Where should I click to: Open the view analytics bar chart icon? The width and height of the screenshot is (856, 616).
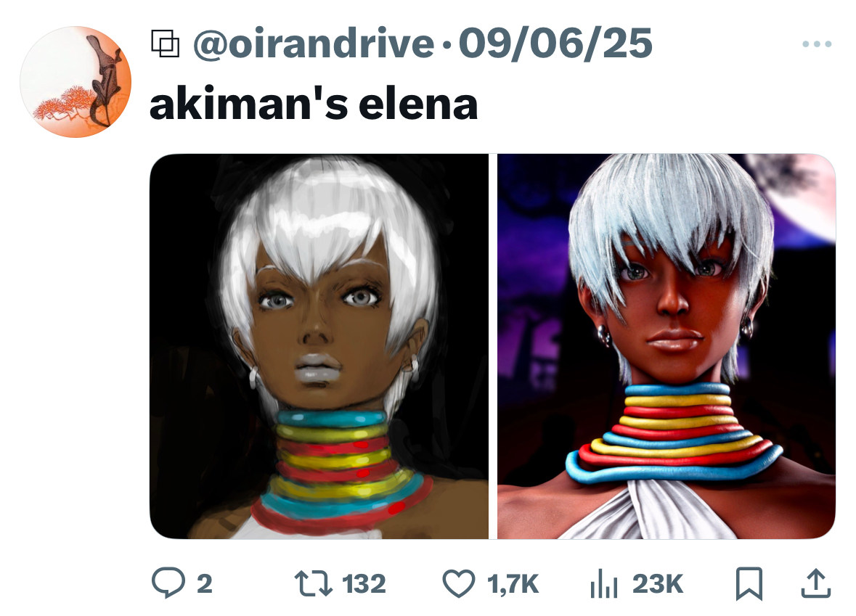click(x=604, y=583)
